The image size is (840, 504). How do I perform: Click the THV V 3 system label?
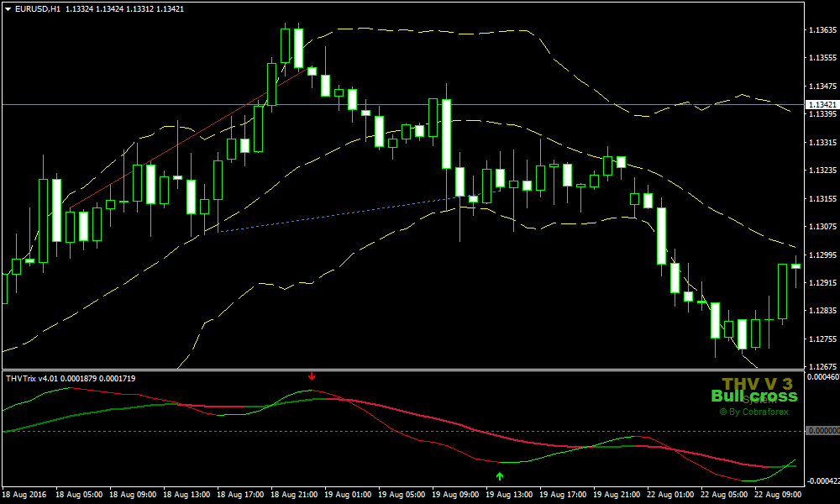[757, 383]
